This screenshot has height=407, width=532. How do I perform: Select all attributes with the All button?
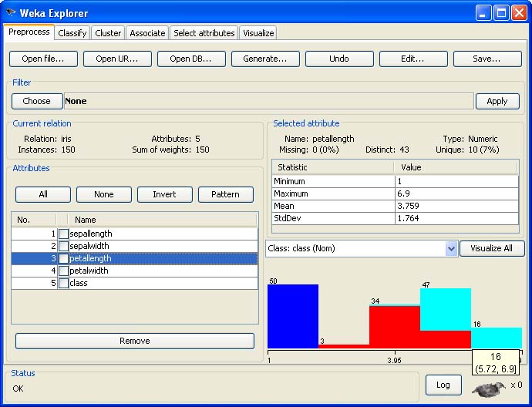click(x=43, y=195)
